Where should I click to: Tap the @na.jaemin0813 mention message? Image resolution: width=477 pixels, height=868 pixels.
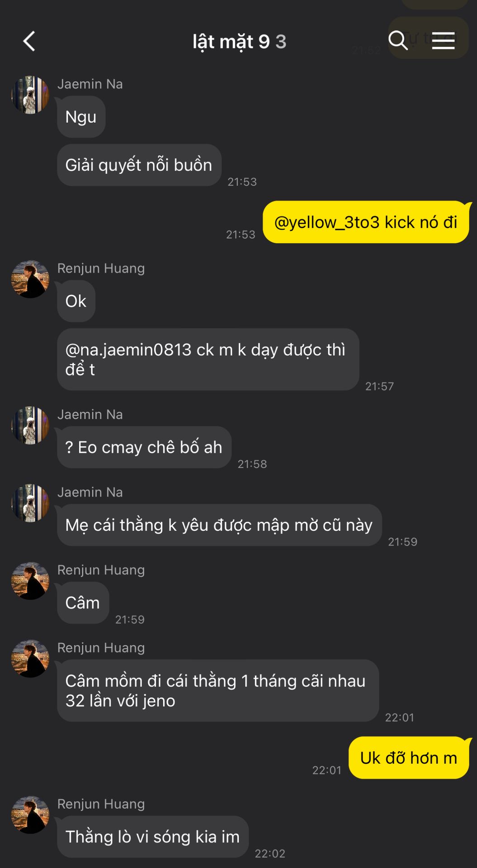[208, 359]
